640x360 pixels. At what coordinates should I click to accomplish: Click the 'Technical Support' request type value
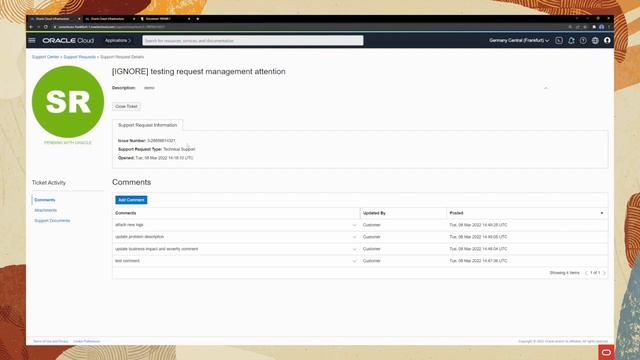tap(179, 149)
